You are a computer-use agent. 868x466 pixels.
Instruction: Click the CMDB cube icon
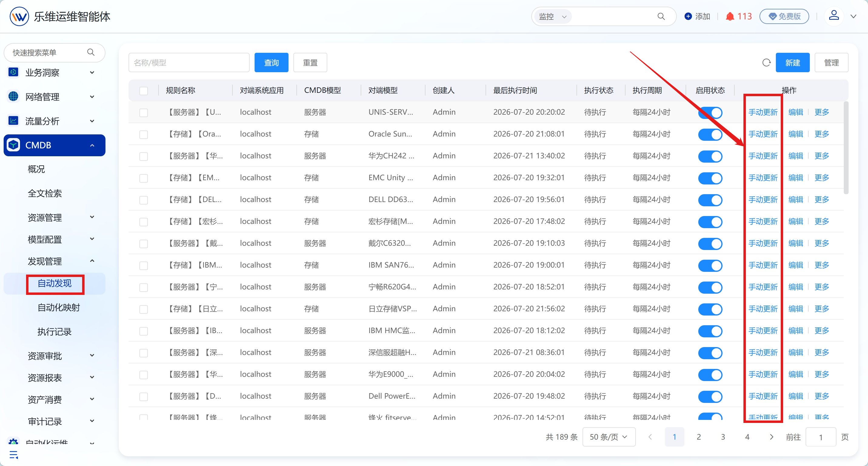13,145
